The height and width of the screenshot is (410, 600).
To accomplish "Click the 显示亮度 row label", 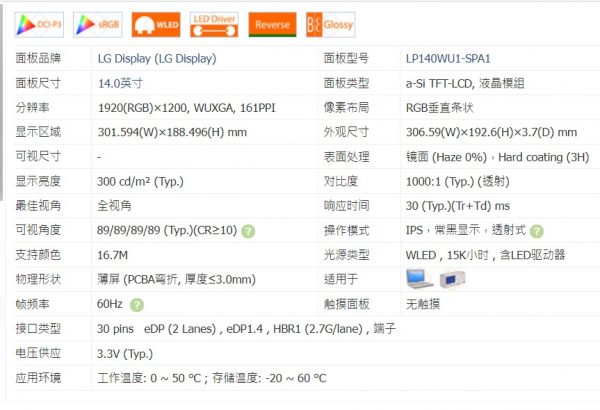I will [x=38, y=181].
